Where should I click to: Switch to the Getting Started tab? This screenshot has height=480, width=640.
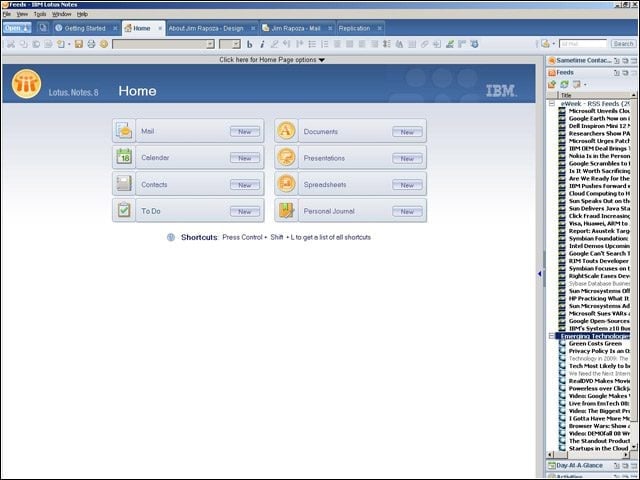click(85, 28)
